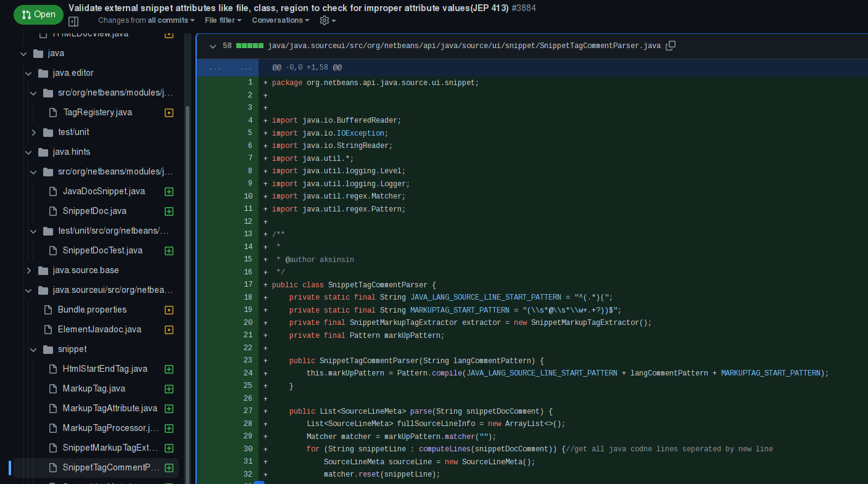The width and height of the screenshot is (868, 484).
Task: Open the pull request link #3884
Action: pos(524,8)
